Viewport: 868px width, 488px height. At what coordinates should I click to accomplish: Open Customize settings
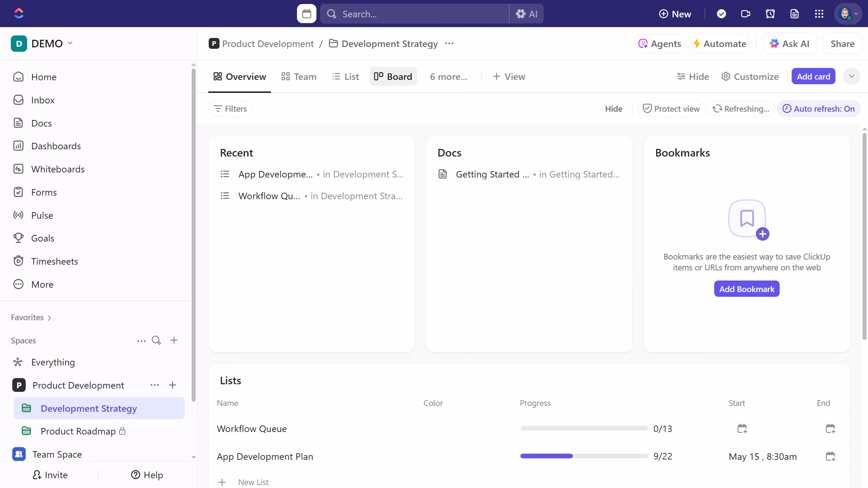[x=750, y=77]
